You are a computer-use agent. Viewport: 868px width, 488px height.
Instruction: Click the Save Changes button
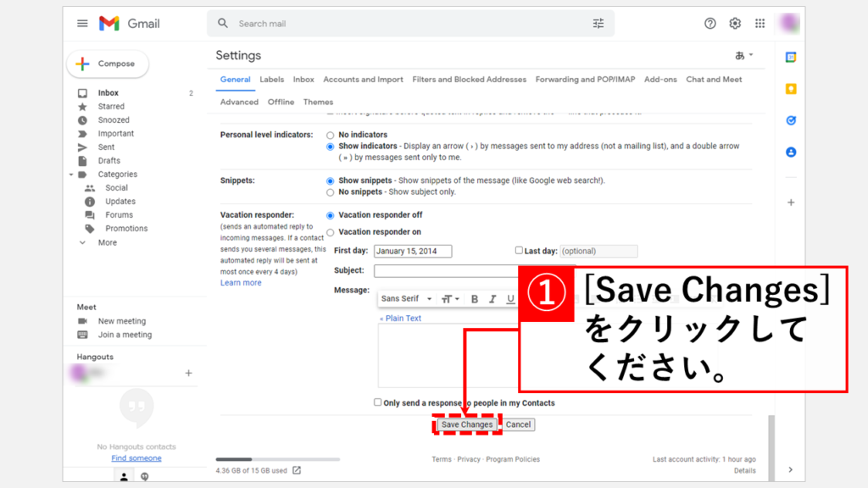point(466,424)
